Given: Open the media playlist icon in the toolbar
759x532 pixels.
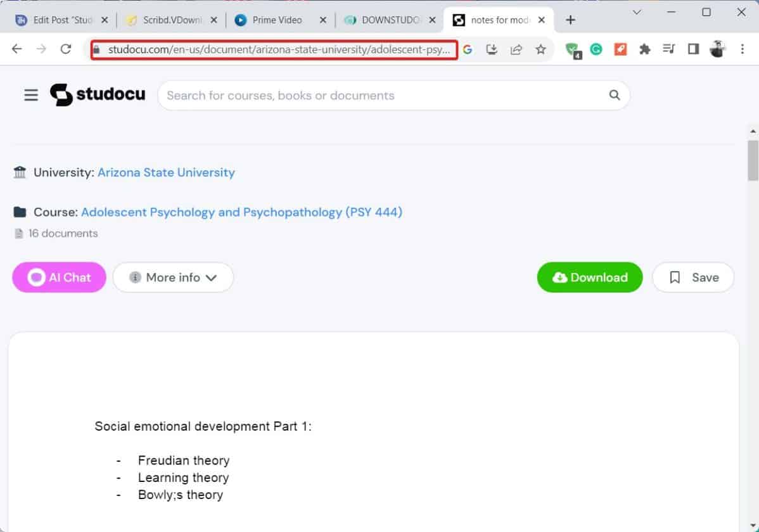Looking at the screenshot, I should (669, 49).
